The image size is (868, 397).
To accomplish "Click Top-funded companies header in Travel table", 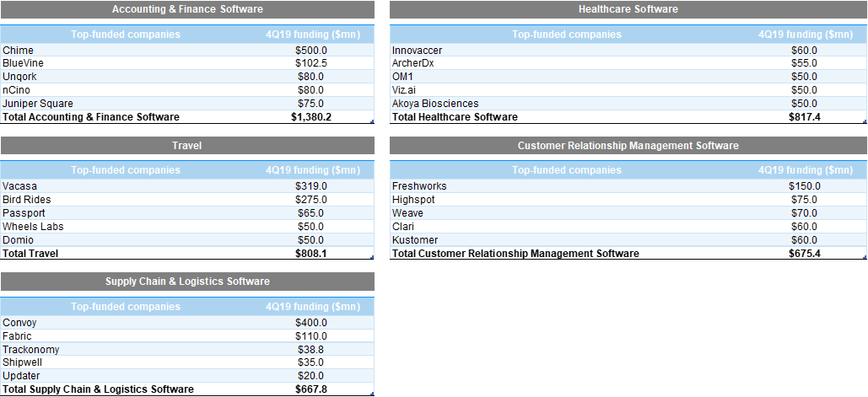I will pyautogui.click(x=126, y=170).
